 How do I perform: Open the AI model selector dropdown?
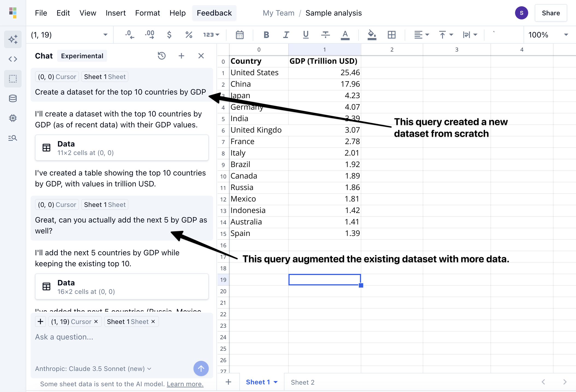pyautogui.click(x=93, y=369)
